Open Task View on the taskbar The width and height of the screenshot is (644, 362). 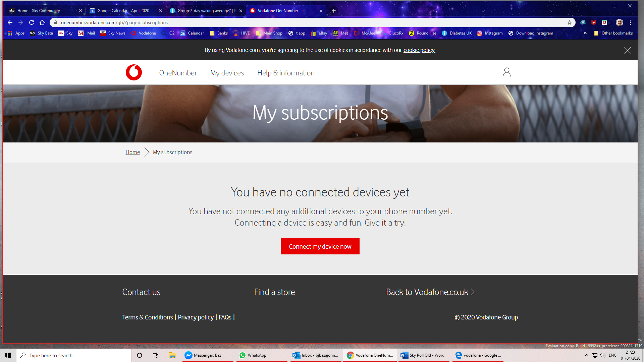(x=155, y=355)
